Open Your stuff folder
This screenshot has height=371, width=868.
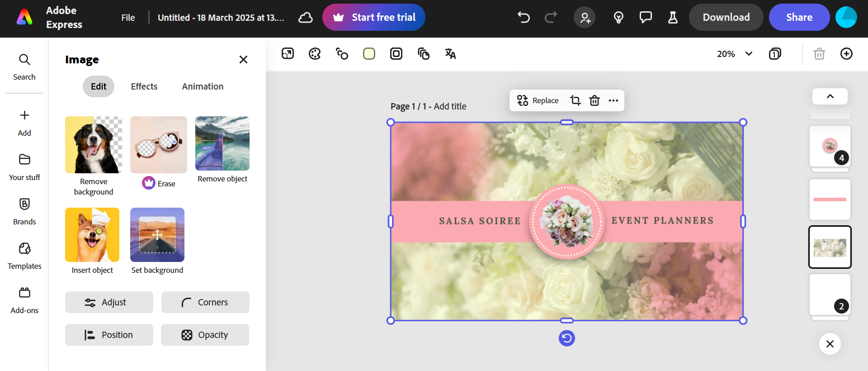click(x=24, y=167)
